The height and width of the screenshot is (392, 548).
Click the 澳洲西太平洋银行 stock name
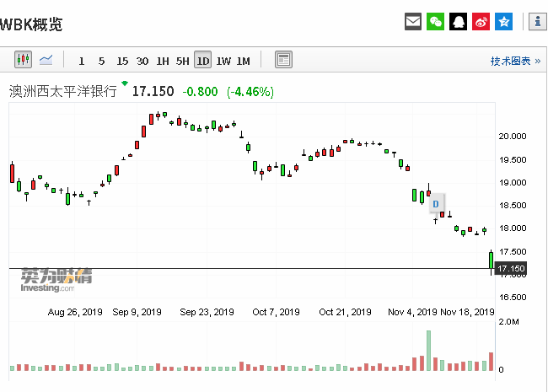[63, 91]
